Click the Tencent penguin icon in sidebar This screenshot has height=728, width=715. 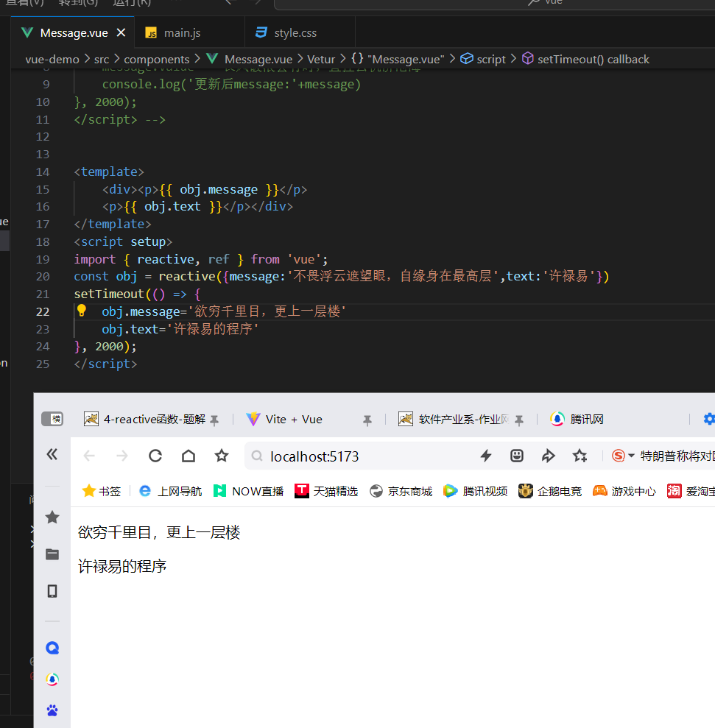(x=52, y=679)
